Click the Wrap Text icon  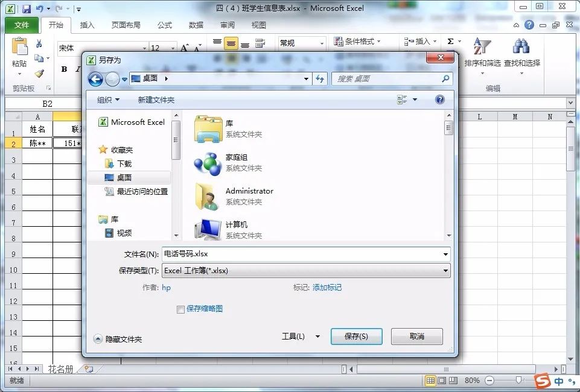coord(260,43)
